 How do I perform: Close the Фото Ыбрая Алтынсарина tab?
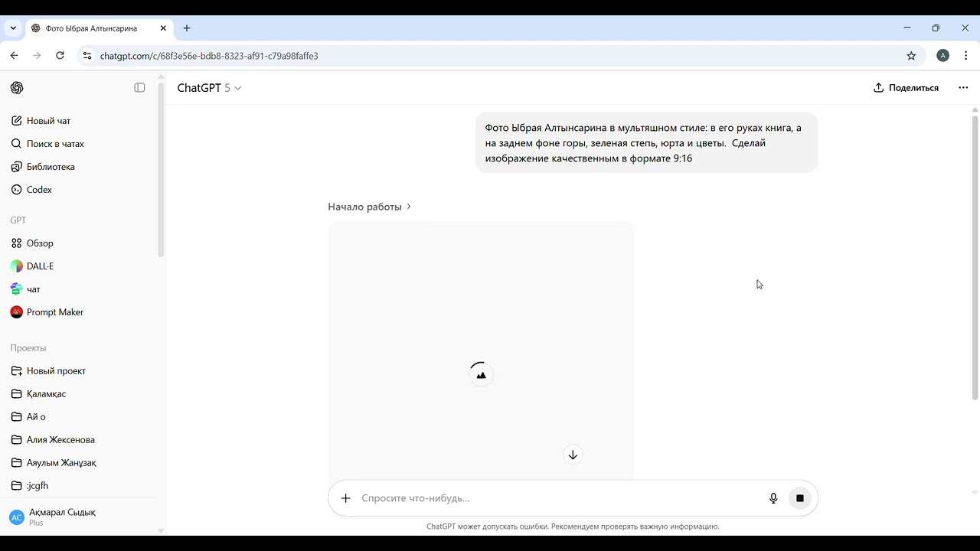tap(163, 28)
